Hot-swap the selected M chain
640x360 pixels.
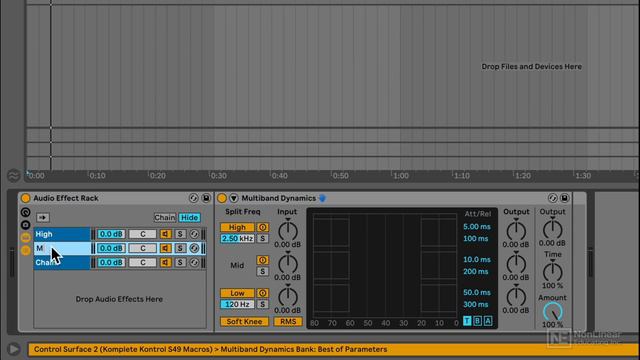pos(194,248)
